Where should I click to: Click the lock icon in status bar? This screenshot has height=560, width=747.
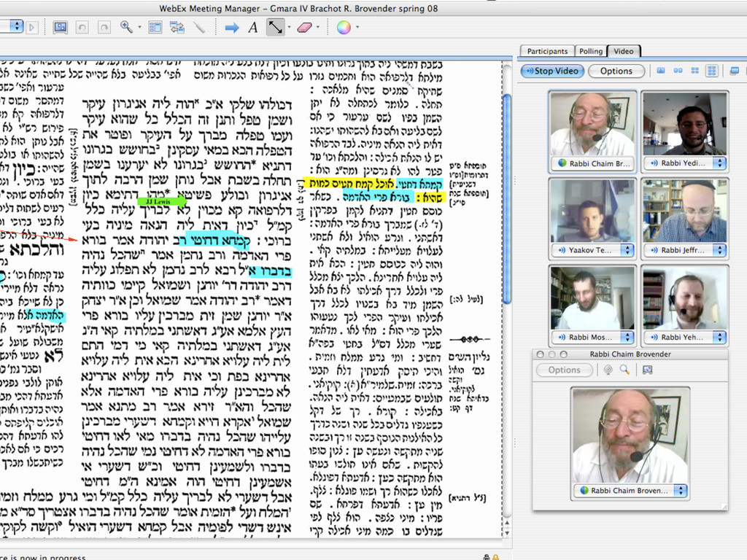coord(496,556)
